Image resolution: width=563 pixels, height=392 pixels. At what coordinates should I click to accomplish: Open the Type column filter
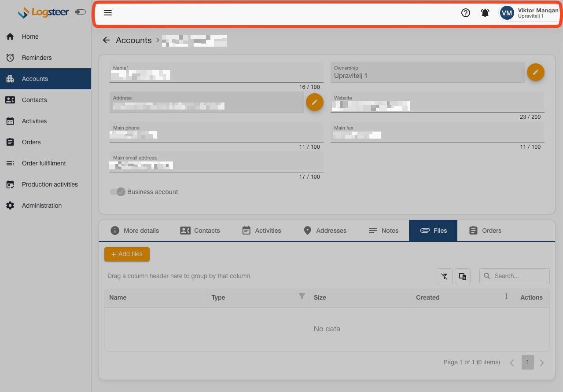[x=302, y=297]
